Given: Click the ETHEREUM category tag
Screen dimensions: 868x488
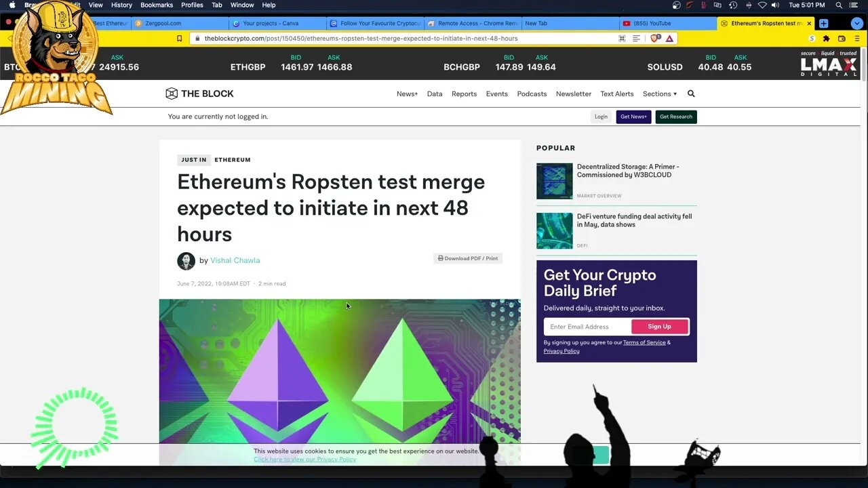Looking at the screenshot, I should tap(233, 160).
